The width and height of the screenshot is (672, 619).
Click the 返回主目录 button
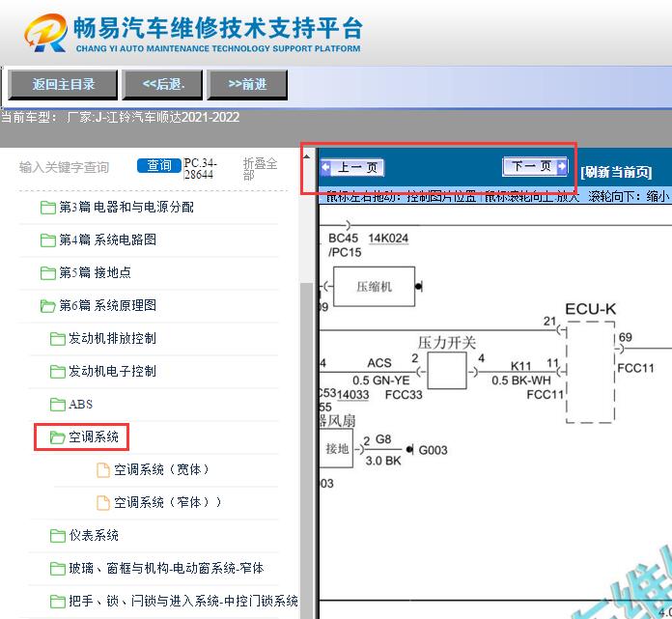click(63, 84)
